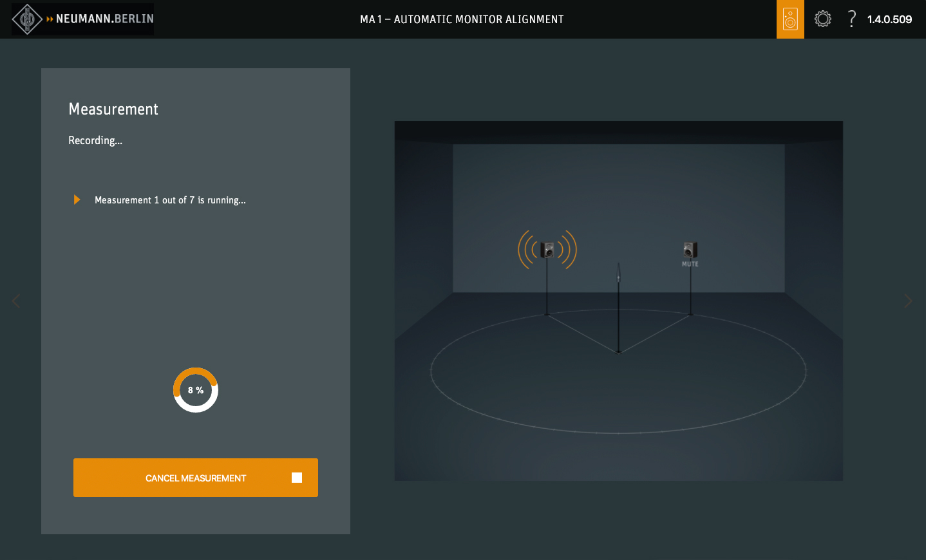The image size is (926, 560).
Task: Select the muted right loudspeaker
Action: coord(690,250)
